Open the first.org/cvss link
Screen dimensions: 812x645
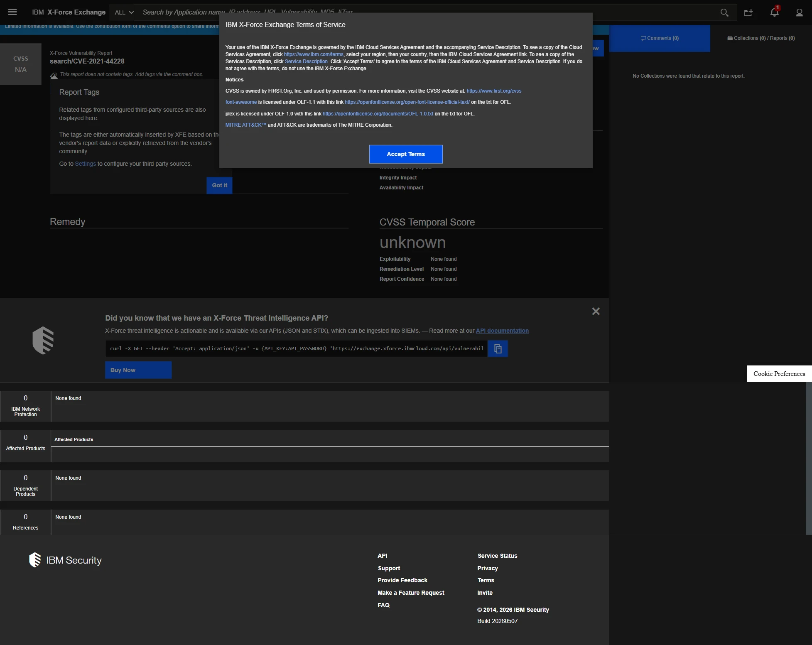(x=494, y=91)
